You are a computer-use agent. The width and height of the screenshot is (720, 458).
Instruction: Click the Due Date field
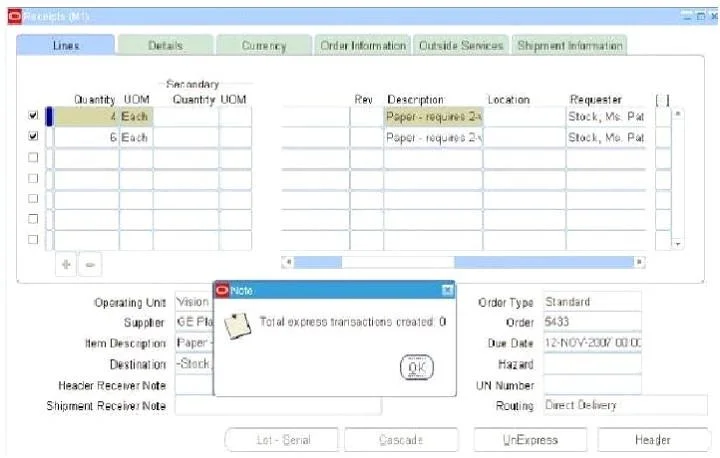coord(592,343)
